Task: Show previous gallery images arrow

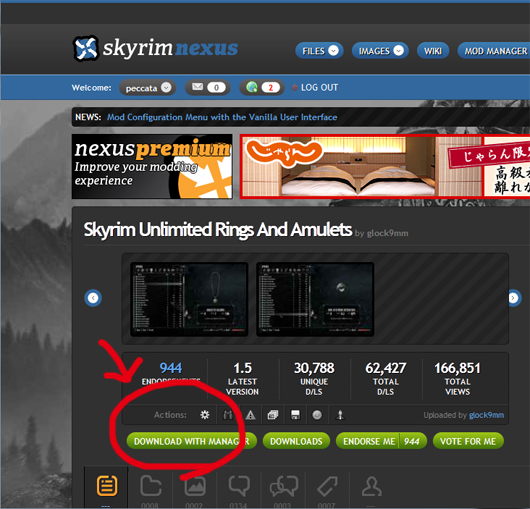Action: [x=93, y=298]
